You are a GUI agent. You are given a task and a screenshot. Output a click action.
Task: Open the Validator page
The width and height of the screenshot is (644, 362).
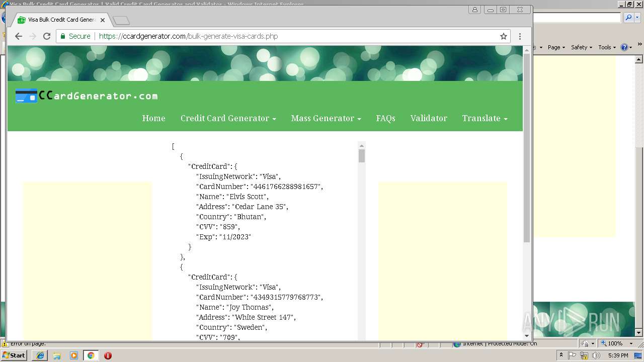(x=429, y=118)
